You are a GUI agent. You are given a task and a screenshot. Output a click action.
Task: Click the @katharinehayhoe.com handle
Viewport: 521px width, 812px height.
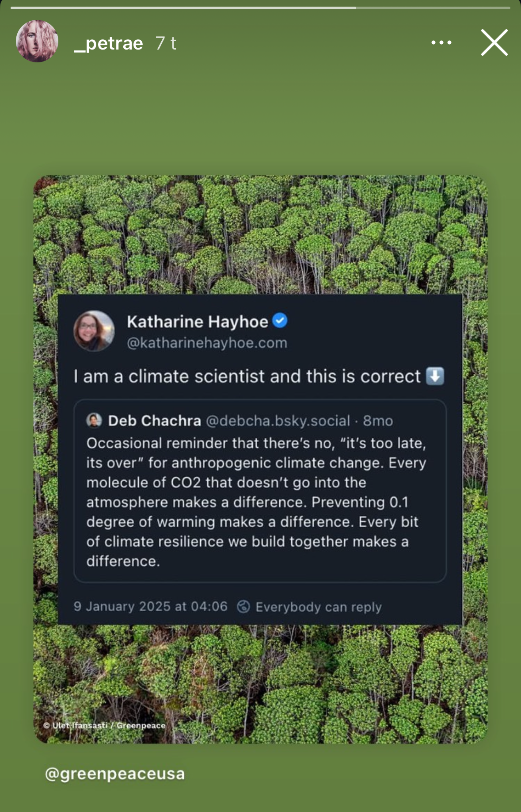207,343
